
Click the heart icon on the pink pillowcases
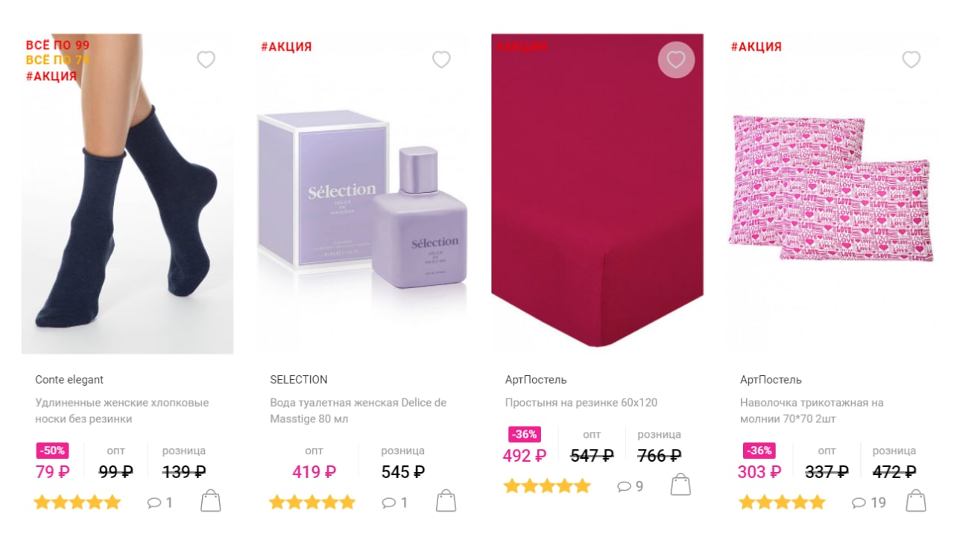tap(911, 60)
